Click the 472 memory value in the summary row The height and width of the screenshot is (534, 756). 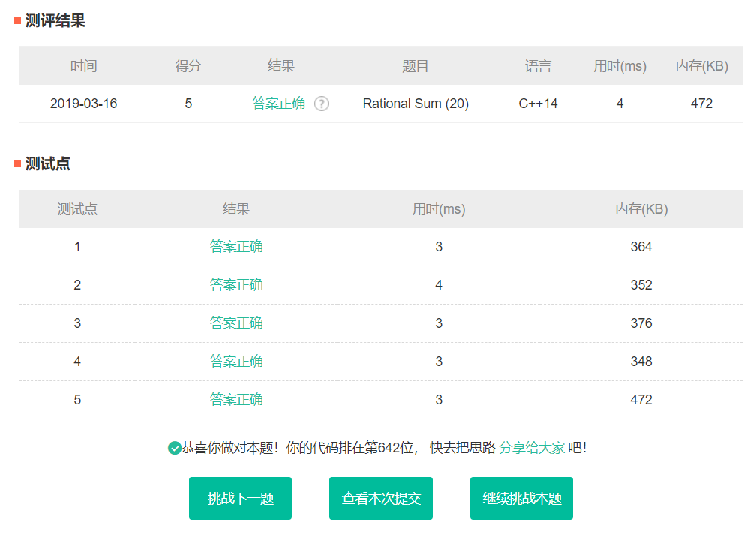pyautogui.click(x=701, y=103)
